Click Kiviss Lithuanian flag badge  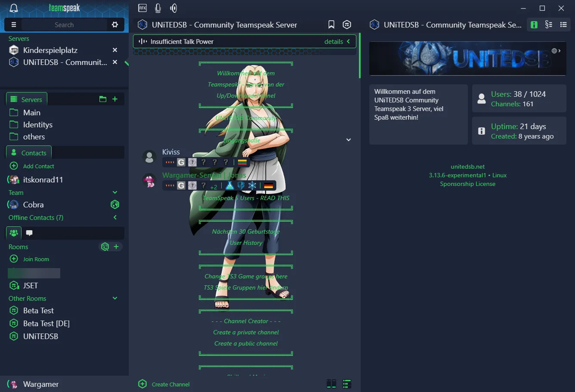242,162
